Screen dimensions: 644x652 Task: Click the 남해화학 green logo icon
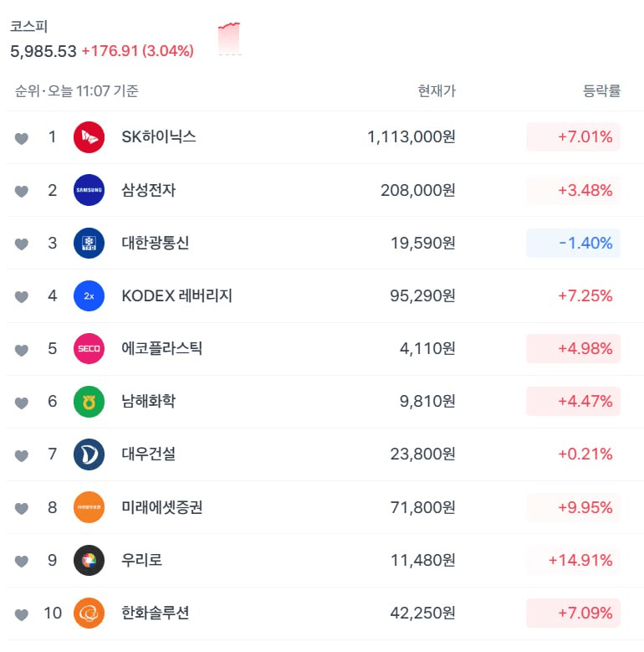pos(89,401)
